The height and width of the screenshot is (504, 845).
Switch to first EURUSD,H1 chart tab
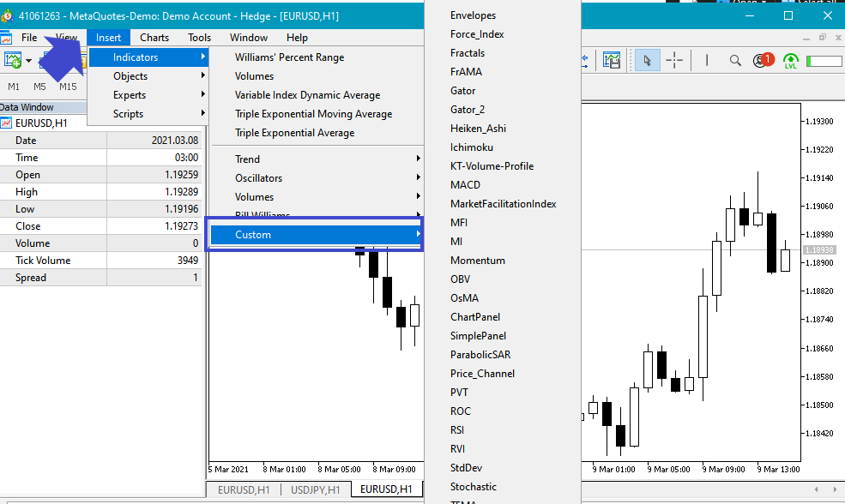point(244,489)
